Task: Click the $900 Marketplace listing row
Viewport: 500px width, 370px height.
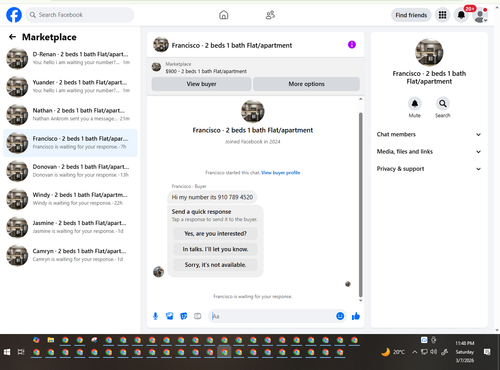Action: (256, 68)
